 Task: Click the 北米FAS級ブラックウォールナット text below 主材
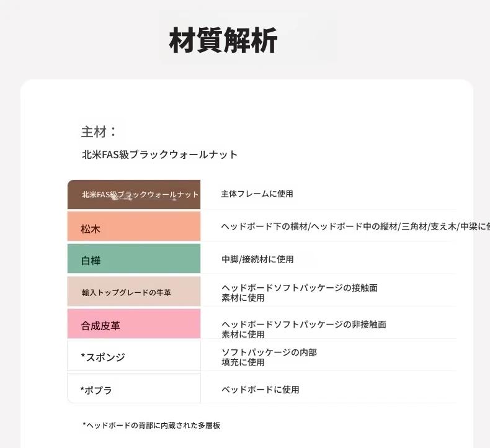[x=159, y=155]
